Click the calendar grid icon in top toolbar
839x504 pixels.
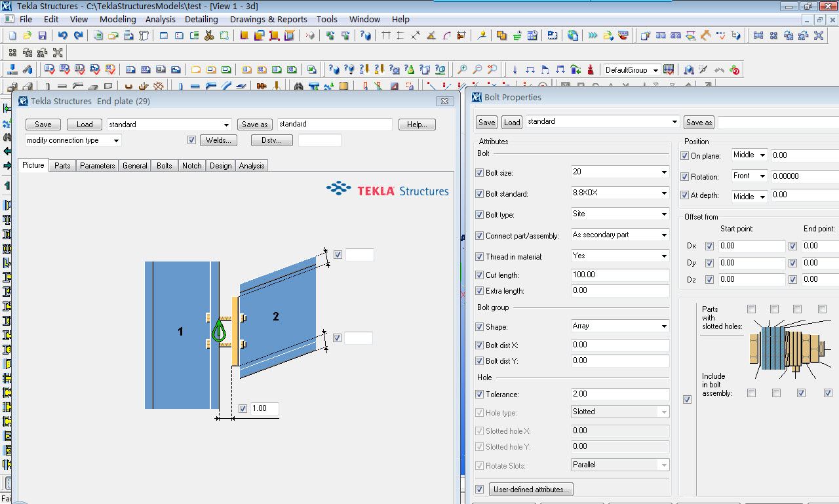click(x=532, y=35)
